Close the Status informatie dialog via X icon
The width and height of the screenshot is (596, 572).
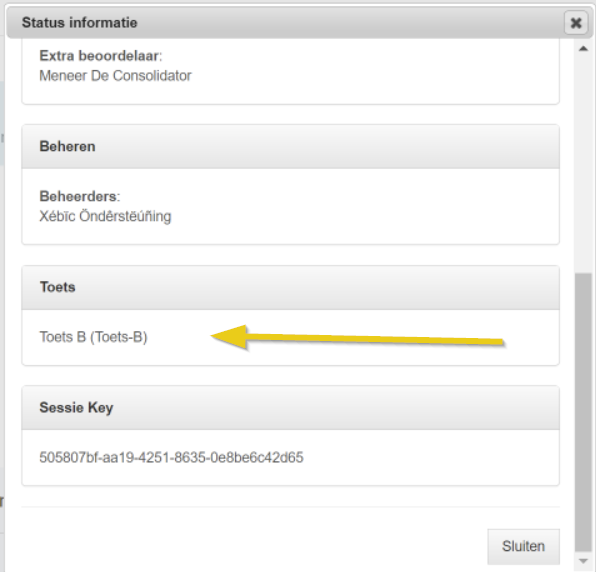[575, 23]
